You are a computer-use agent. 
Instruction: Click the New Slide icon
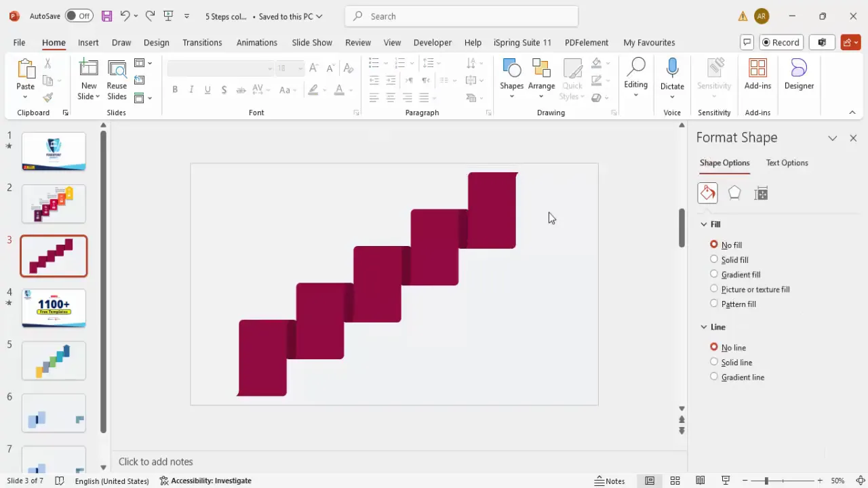pyautogui.click(x=89, y=70)
